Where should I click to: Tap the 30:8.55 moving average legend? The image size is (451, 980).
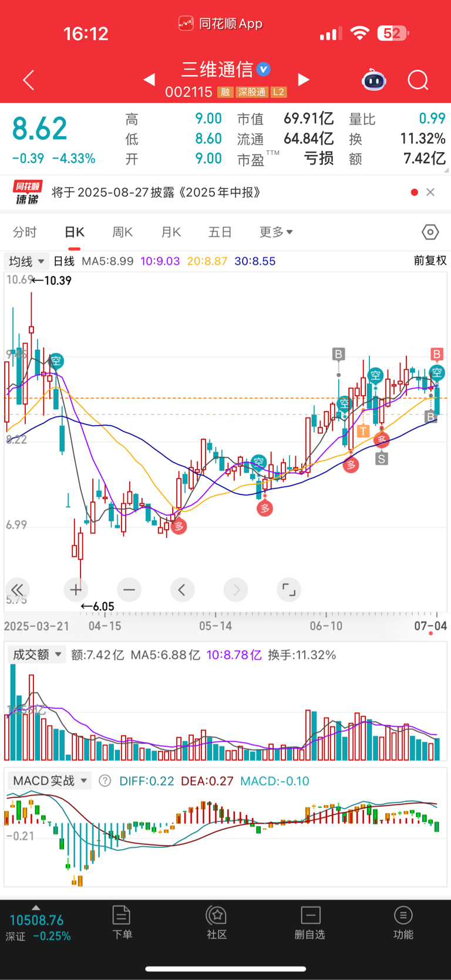[255, 261]
